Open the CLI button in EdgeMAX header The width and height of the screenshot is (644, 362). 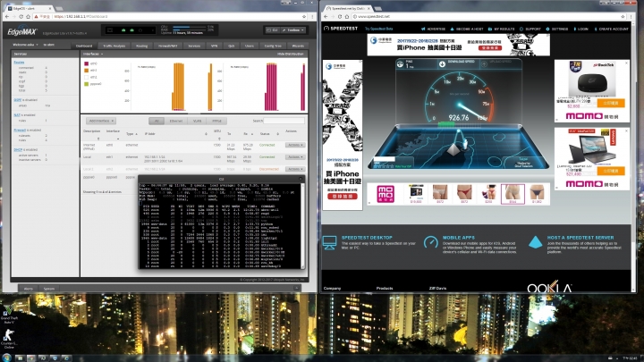pos(272,30)
